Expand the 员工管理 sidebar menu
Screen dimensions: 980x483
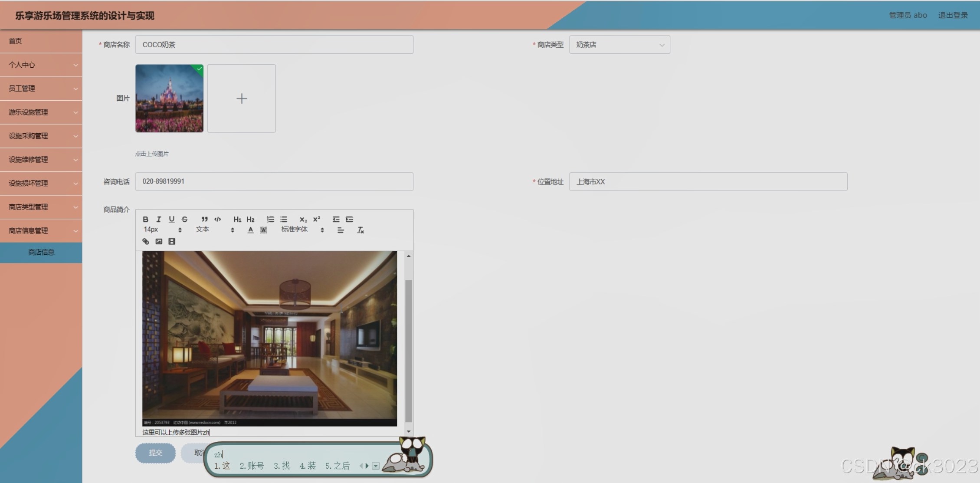click(41, 89)
